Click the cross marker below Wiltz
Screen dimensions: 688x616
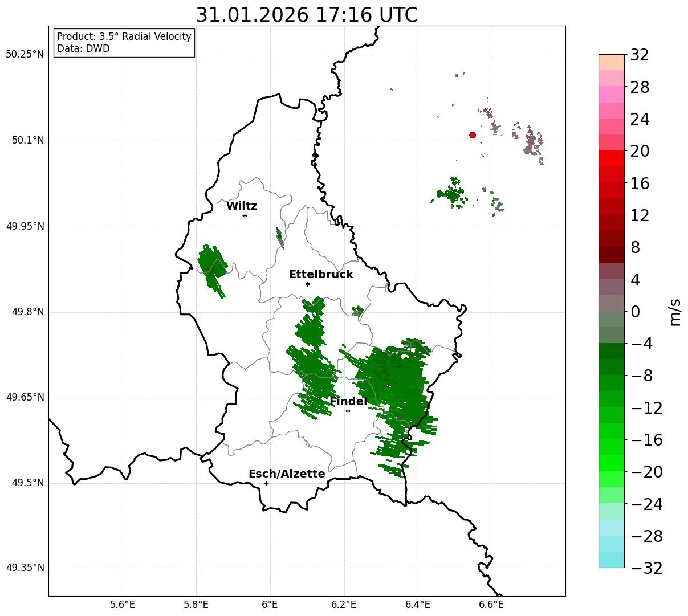[245, 215]
